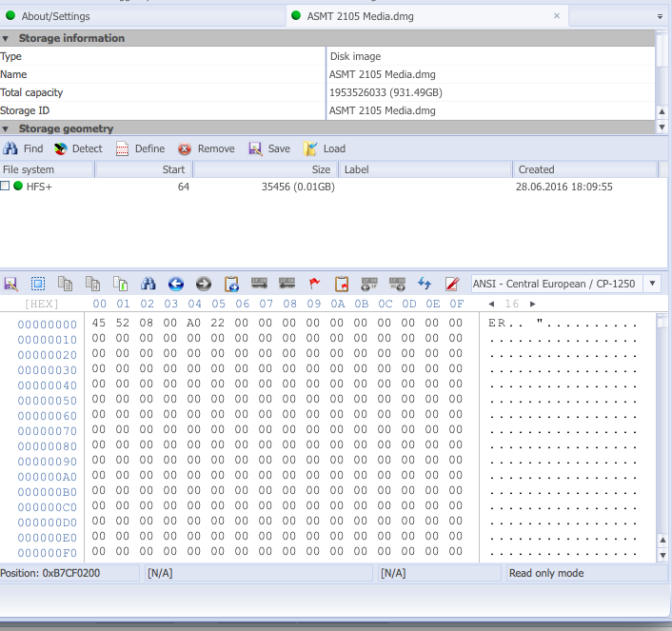Viewport: 672px width, 631px height.
Task: Open the tab list dropdown arrow
Action: (660, 17)
